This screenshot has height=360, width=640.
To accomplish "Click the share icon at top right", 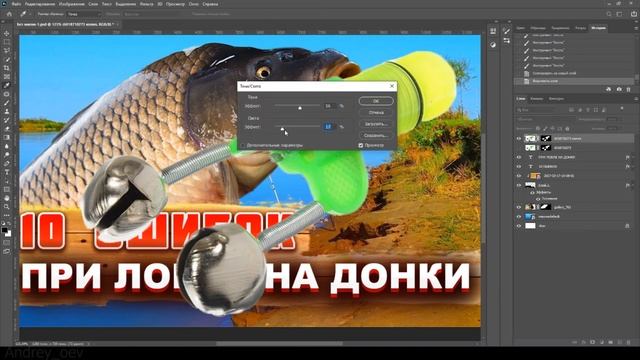I will point(634,14).
